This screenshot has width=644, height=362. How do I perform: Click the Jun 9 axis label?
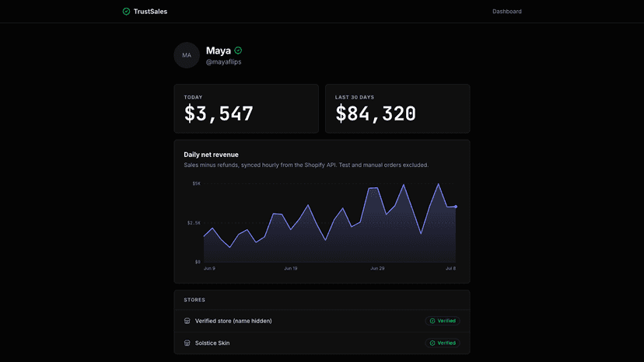click(x=209, y=269)
